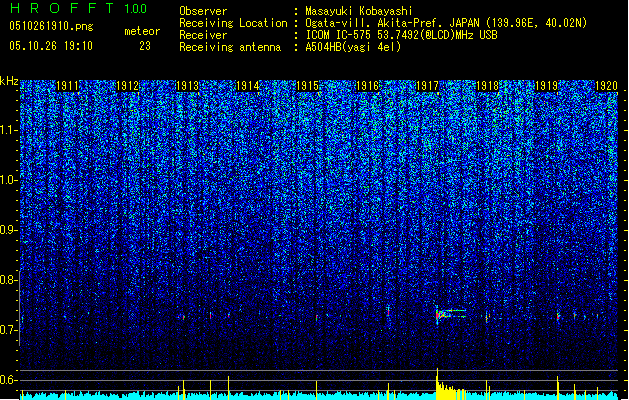Click the 1.1 frequency axis label

8,130
